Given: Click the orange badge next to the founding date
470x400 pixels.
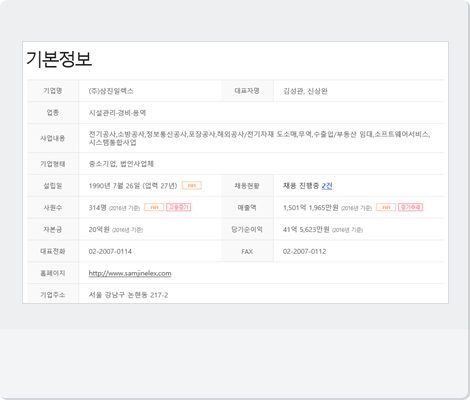Looking at the screenshot, I should click(x=192, y=186).
